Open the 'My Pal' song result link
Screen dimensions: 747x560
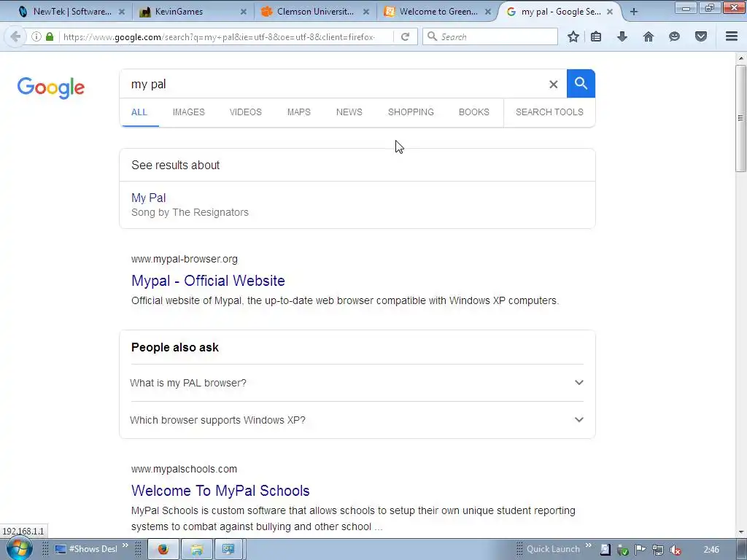(x=149, y=198)
